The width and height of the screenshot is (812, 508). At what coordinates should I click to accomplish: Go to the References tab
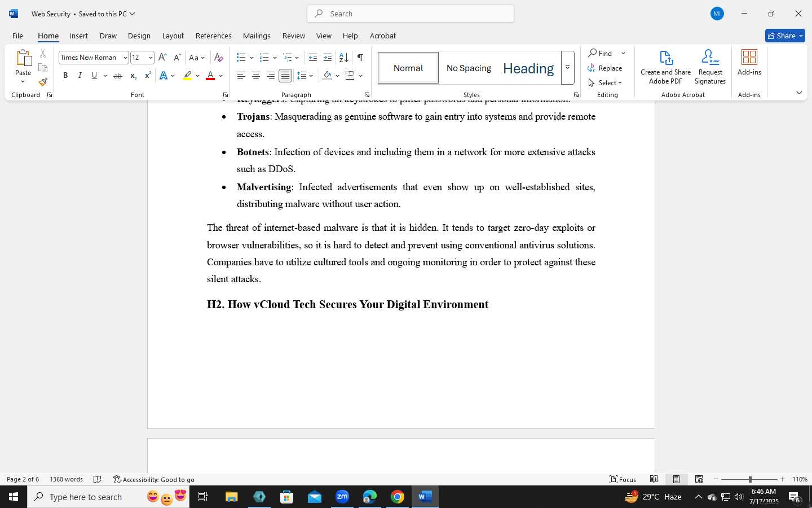pos(214,36)
